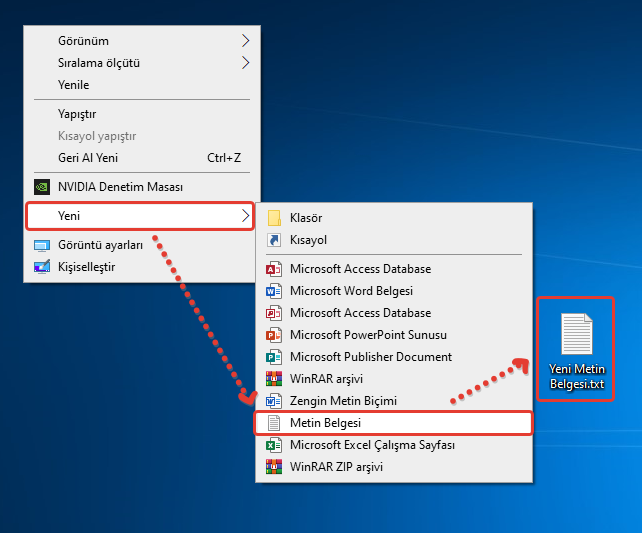Click the Microsoft Excel Çalışma Sayfası icon
The height and width of the screenshot is (533, 642).
tap(274, 445)
